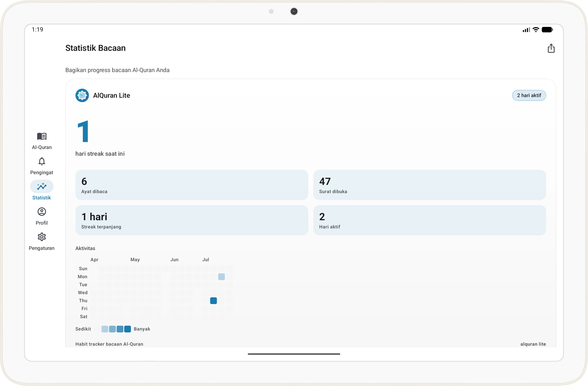Click 'Bagikan progress bacaan Al-Quran Anda' text
588x386 pixels.
click(x=117, y=70)
